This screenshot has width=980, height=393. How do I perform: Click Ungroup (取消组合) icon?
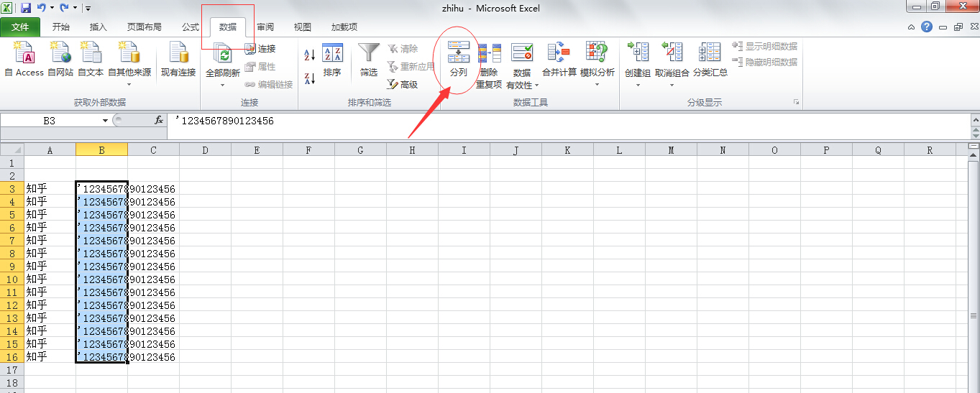tap(672, 52)
